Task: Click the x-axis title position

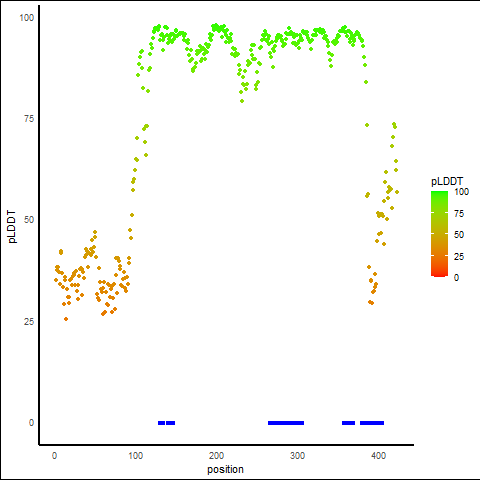Action: 225,469
